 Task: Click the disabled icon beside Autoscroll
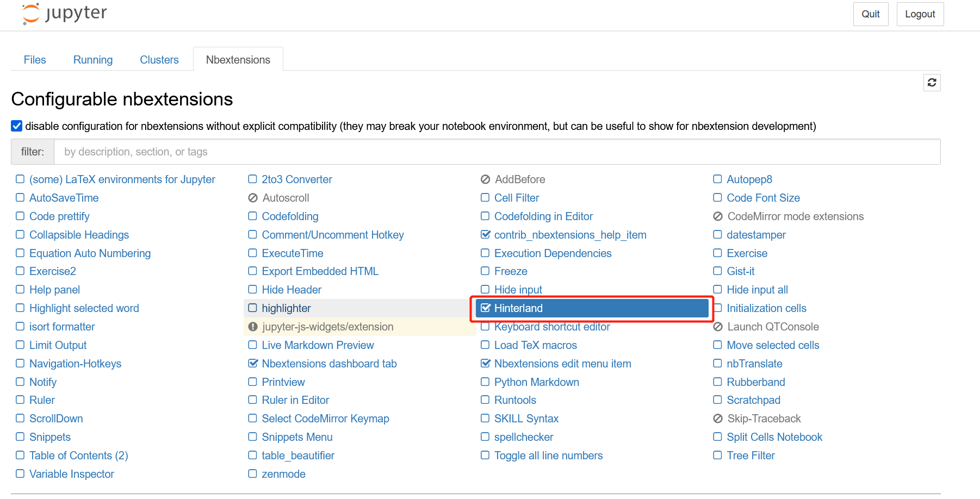(253, 198)
